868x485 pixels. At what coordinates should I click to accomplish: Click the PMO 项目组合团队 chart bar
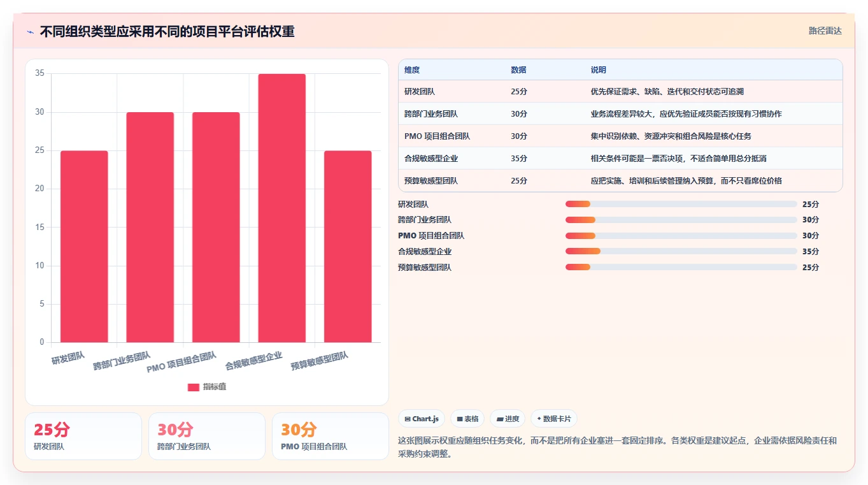216,228
